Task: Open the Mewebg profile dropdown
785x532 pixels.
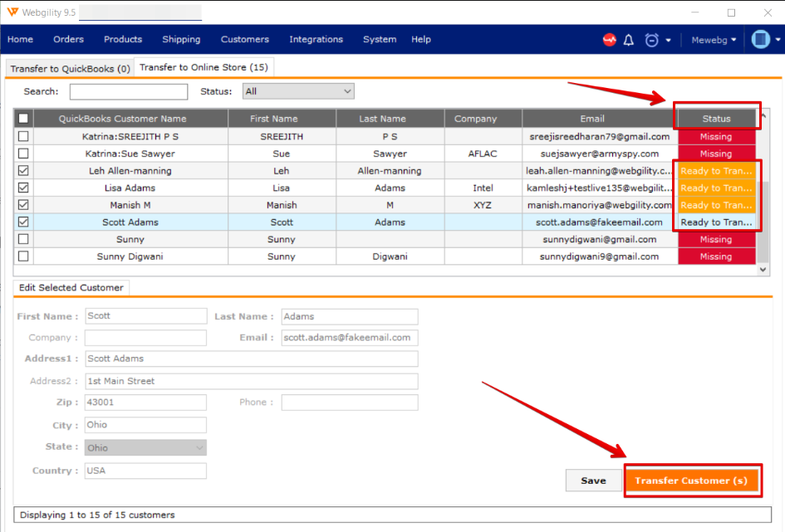Action: (x=714, y=40)
